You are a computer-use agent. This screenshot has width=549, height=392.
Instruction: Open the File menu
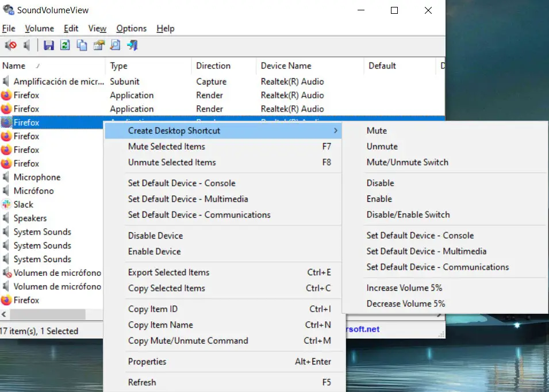(9, 28)
